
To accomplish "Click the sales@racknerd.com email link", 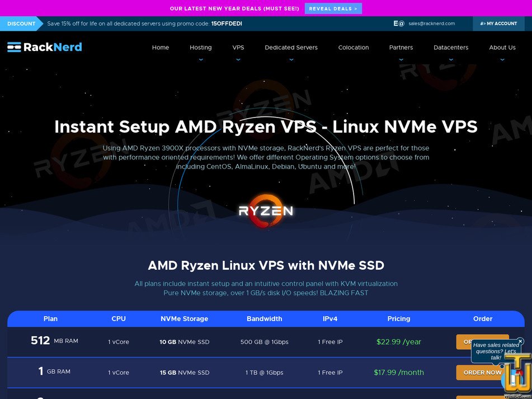I will tap(432, 24).
